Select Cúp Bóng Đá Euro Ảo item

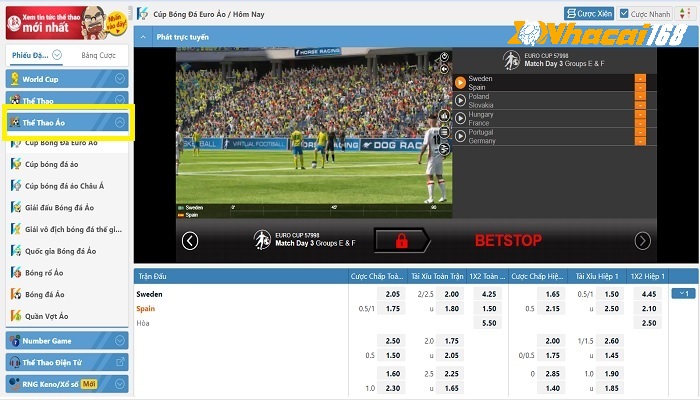(x=61, y=143)
